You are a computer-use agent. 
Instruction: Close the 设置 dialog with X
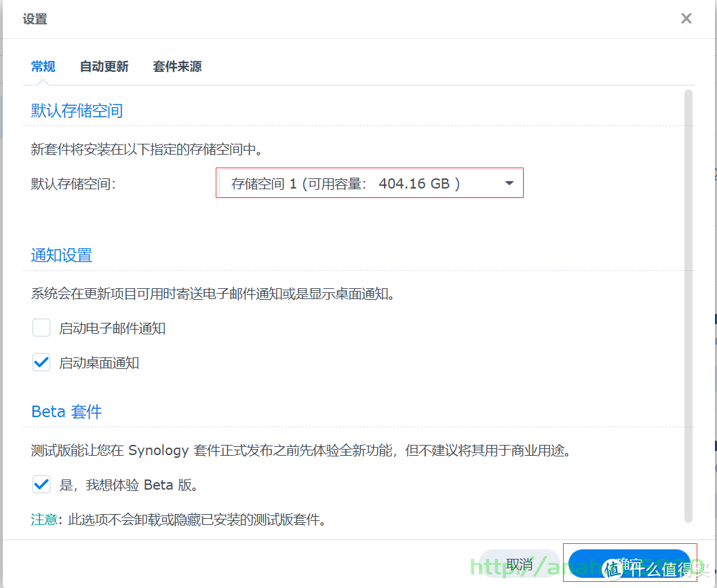tap(686, 18)
